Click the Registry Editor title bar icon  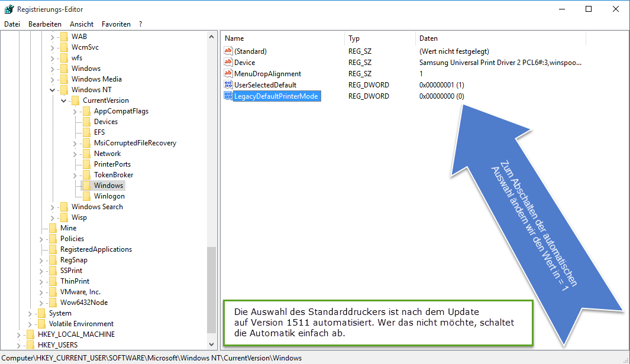pyautogui.click(x=9, y=9)
